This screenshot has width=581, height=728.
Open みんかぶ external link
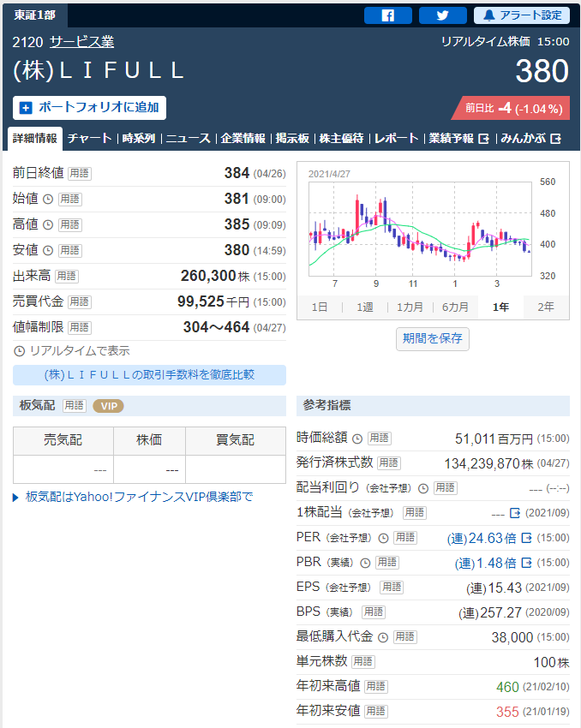(530, 139)
